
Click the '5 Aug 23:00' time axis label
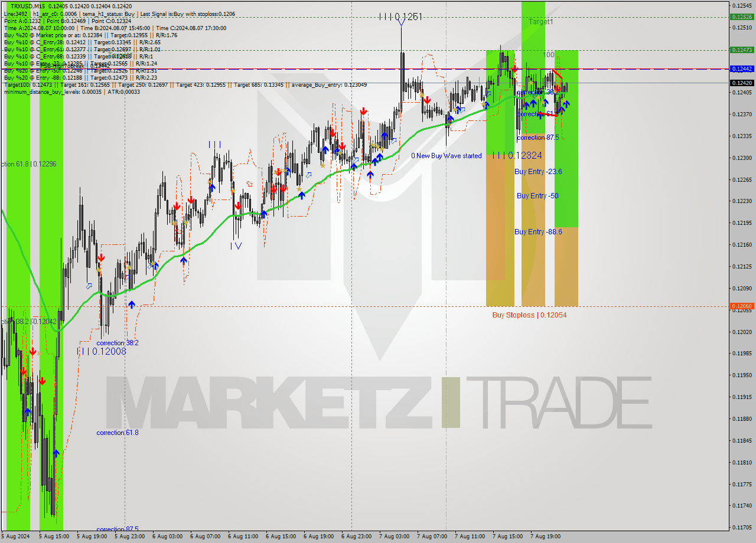click(130, 537)
